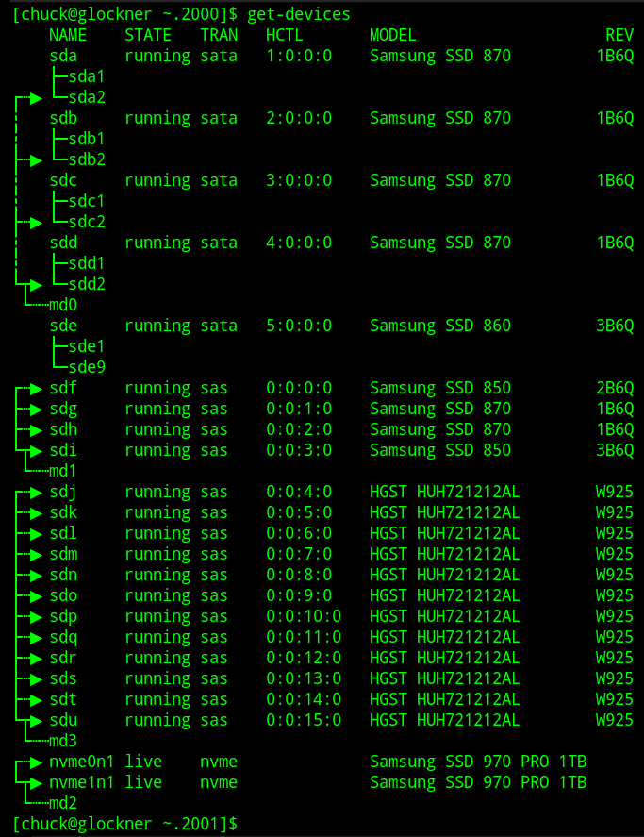The height and width of the screenshot is (837, 644).
Task: Click partition sdd2
Action: point(87,285)
